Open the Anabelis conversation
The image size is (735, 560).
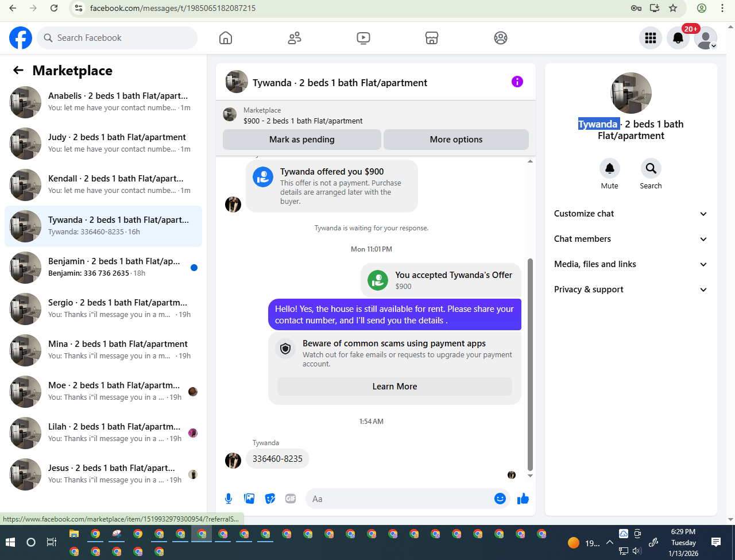pos(103,102)
